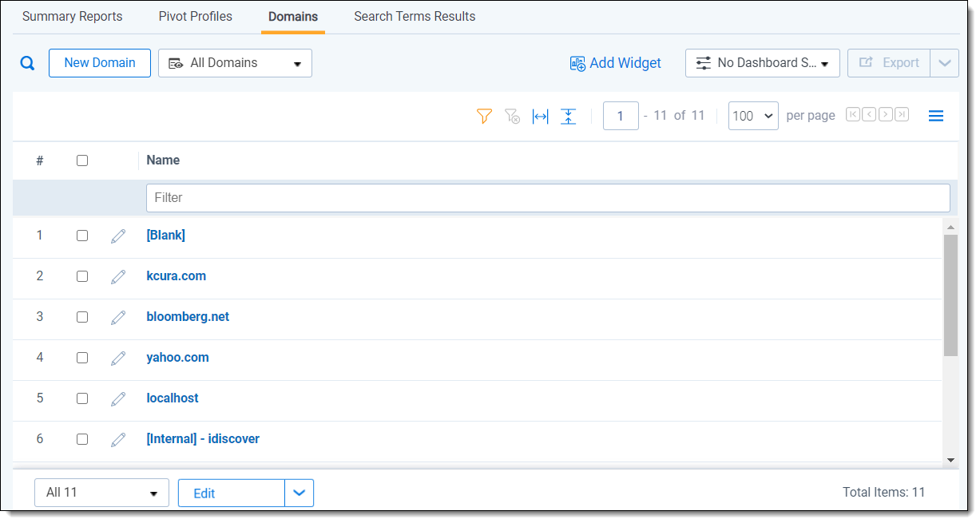Click Add Widget
Viewport: 980px width, 523px height.
click(x=615, y=63)
